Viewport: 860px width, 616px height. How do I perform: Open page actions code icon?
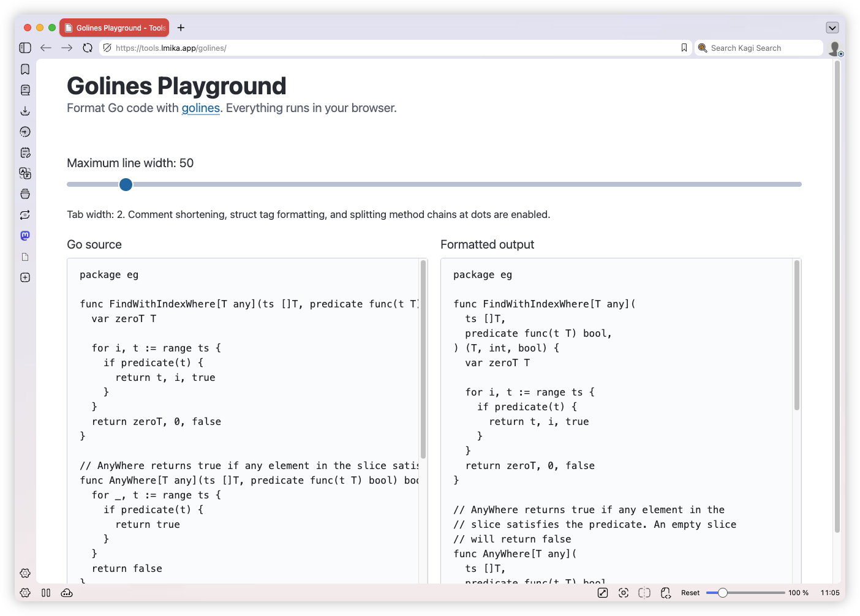[666, 593]
